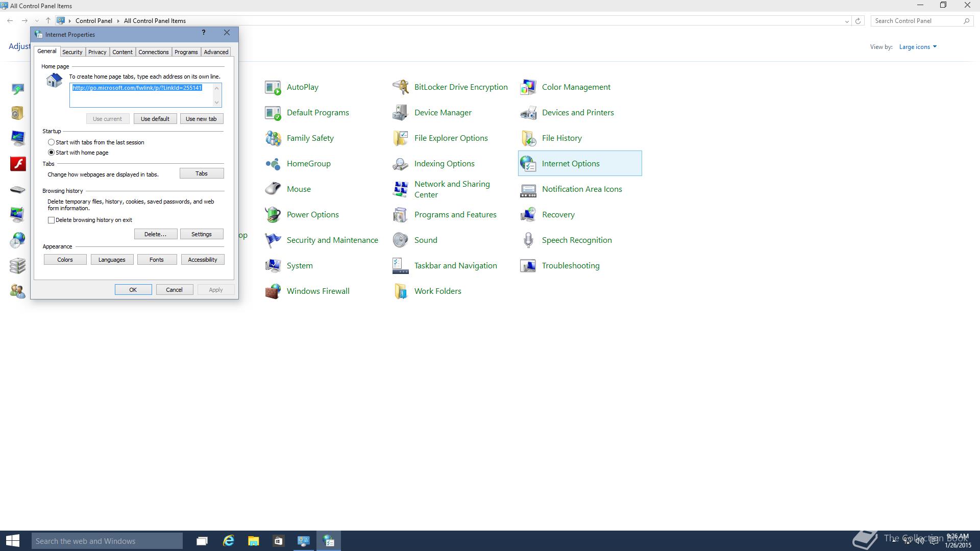980x551 pixels.
Task: Click the Delete... browsing history button
Action: coord(156,234)
